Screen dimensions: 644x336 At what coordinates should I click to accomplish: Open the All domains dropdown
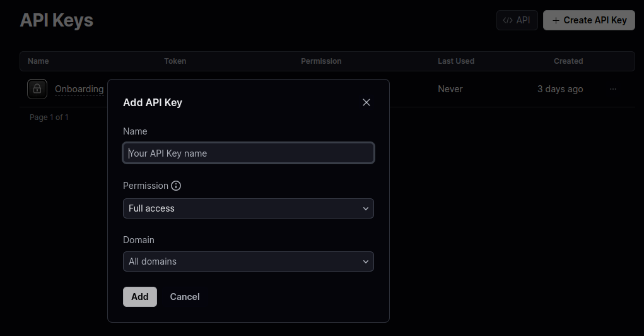pos(249,261)
